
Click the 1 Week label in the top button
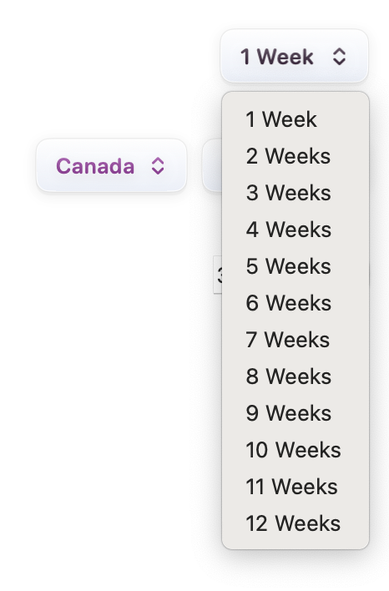tap(277, 57)
